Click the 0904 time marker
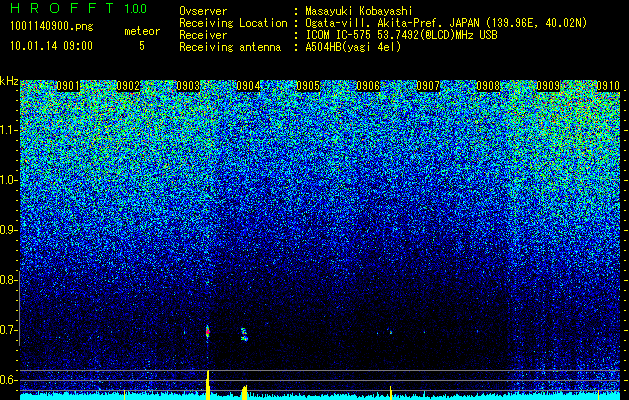 click(248, 86)
